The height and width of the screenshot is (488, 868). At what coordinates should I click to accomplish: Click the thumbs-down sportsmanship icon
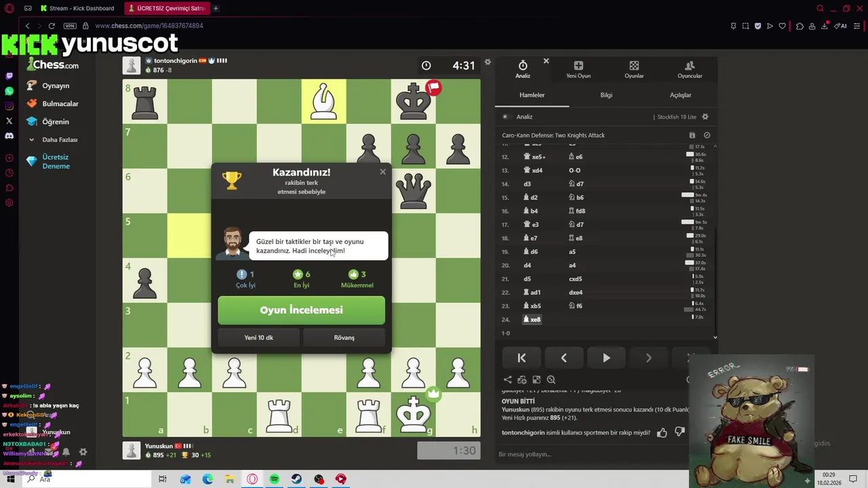(x=679, y=432)
